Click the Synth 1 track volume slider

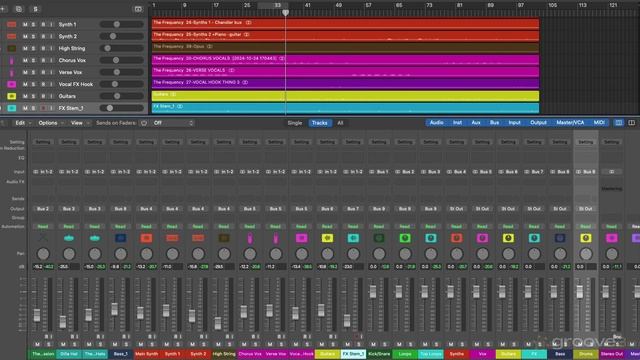[122, 24]
